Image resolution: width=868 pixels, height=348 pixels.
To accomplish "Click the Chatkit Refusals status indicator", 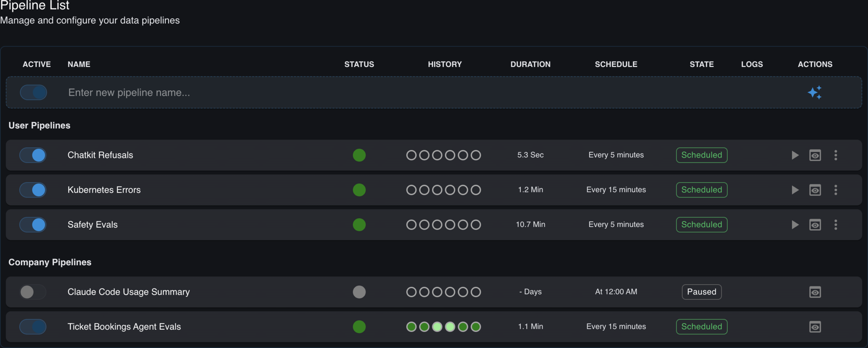I will (x=359, y=155).
